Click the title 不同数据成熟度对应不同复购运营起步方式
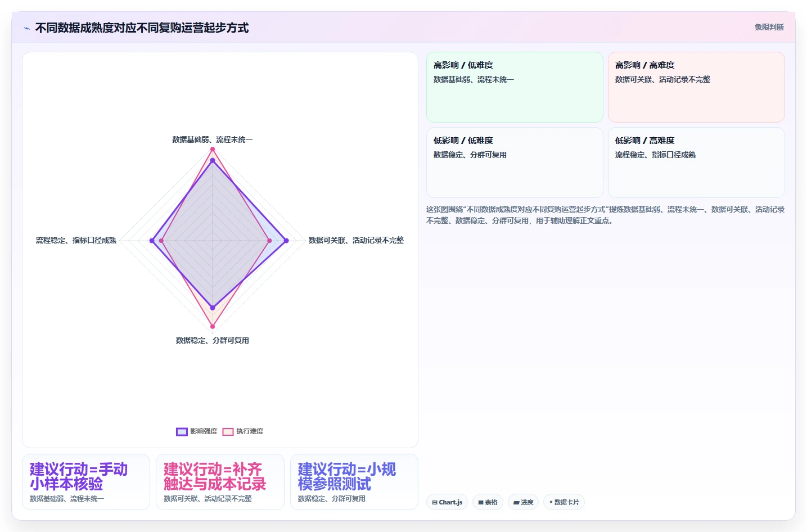807x532 pixels. 142,28
